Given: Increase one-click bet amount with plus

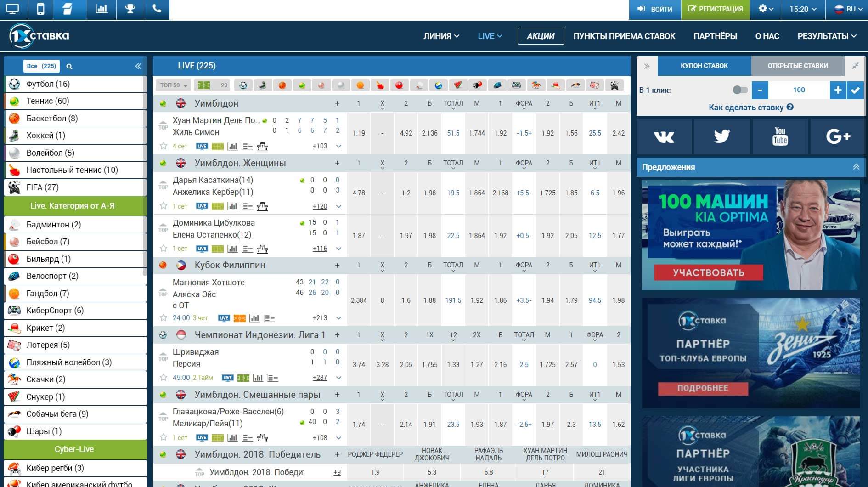Looking at the screenshot, I should click(838, 90).
